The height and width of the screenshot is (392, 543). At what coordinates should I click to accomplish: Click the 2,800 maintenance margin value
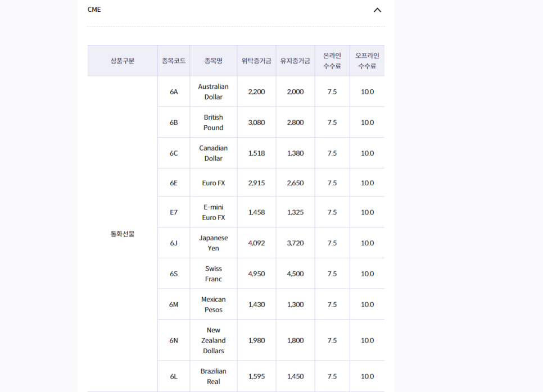pos(296,122)
